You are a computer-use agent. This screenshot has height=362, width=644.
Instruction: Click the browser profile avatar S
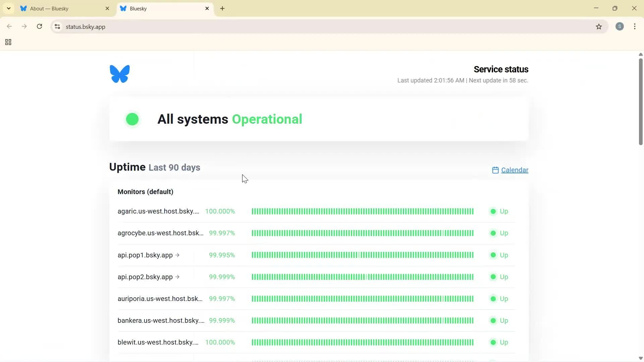click(620, 26)
